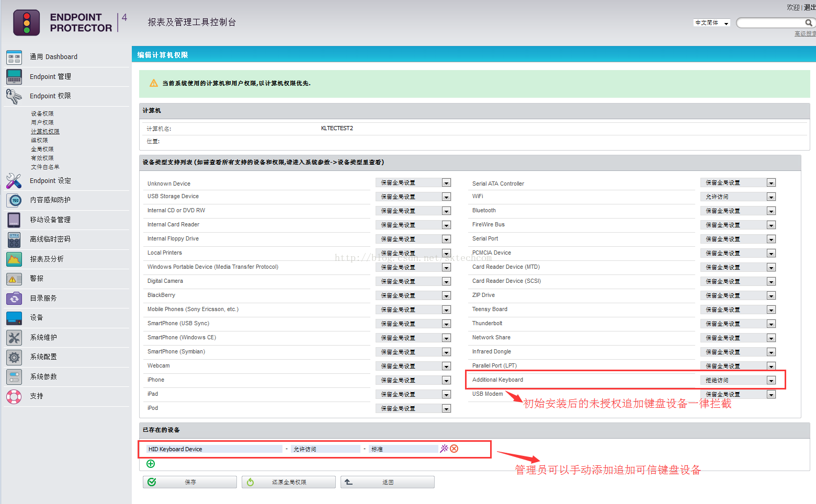Select 组权限 submenu item
This screenshot has width=816, height=504.
(39, 140)
